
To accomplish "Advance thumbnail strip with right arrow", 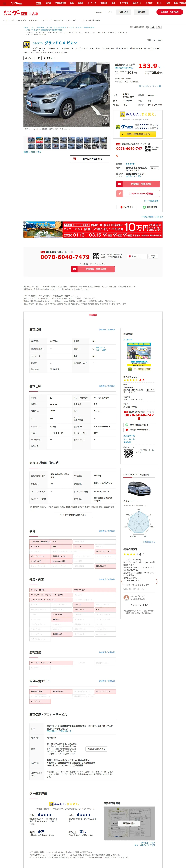I will (x=109, y=142).
